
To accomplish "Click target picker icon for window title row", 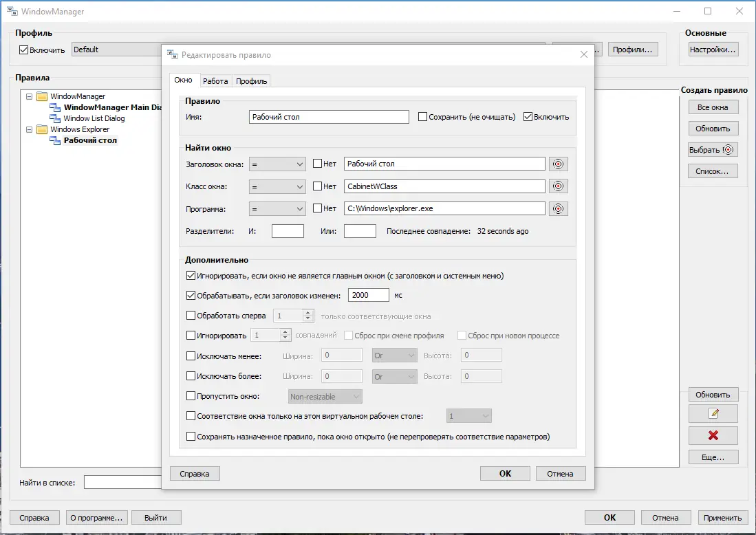I will pyautogui.click(x=558, y=164).
